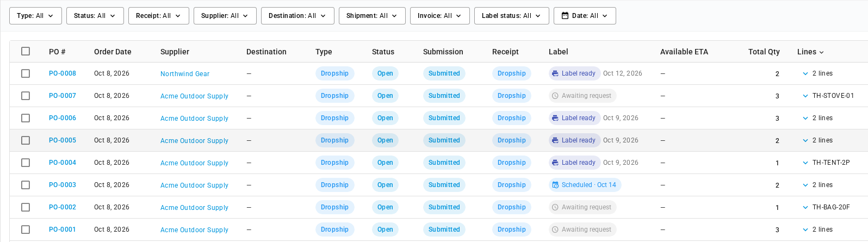Click the clock icon in PO-0001 label
This screenshot has height=242, width=868.
(x=555, y=229)
